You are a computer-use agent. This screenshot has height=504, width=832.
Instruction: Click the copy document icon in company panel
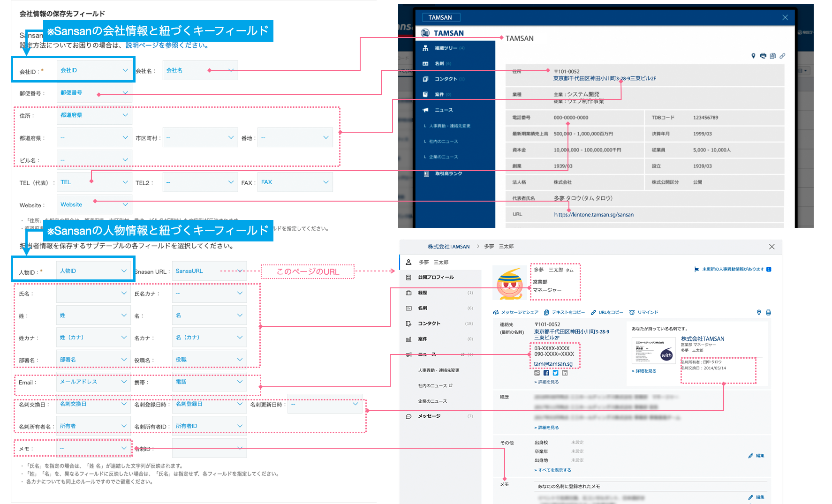pyautogui.click(x=772, y=56)
